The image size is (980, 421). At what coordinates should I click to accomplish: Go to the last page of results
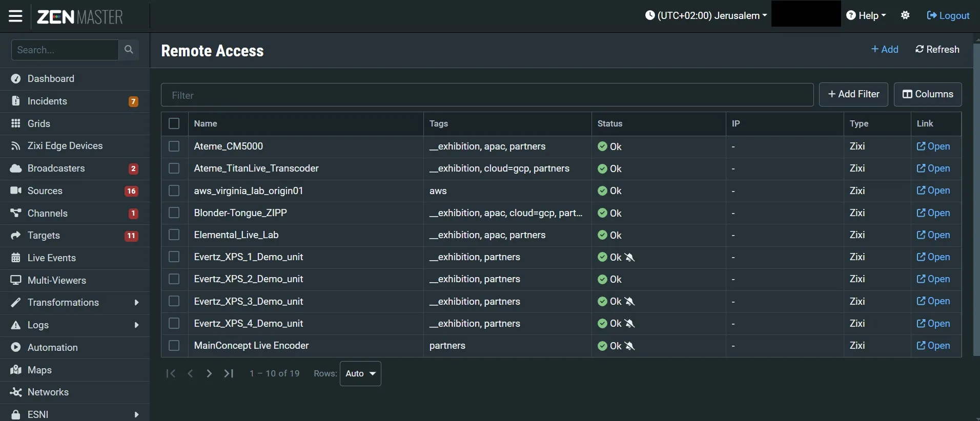229,374
